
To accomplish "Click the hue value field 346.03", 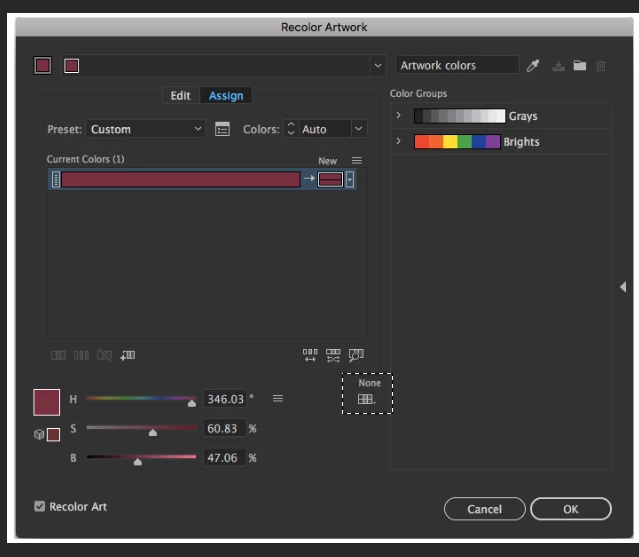I will [225, 399].
